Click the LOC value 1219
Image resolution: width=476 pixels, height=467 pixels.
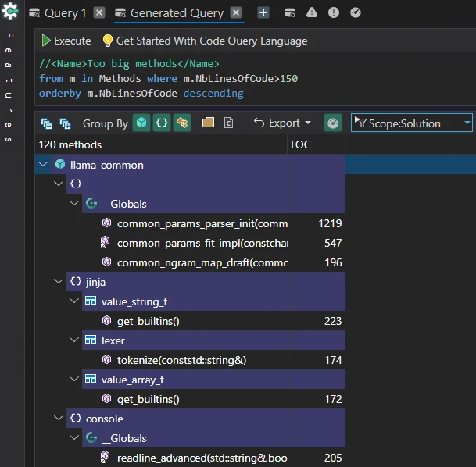tap(330, 223)
